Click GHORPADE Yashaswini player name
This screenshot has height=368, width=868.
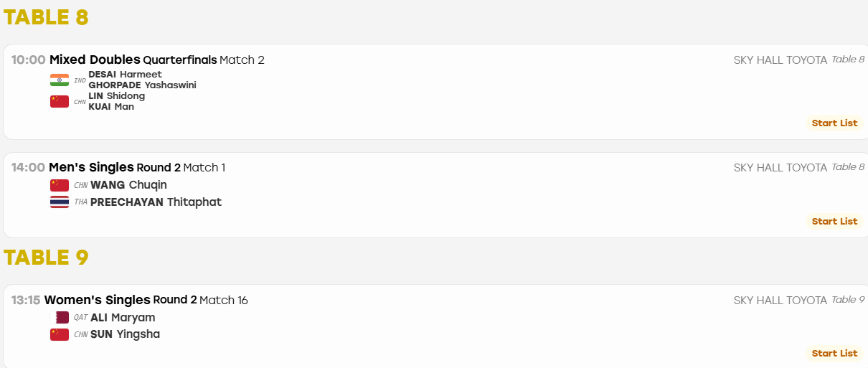(x=142, y=85)
